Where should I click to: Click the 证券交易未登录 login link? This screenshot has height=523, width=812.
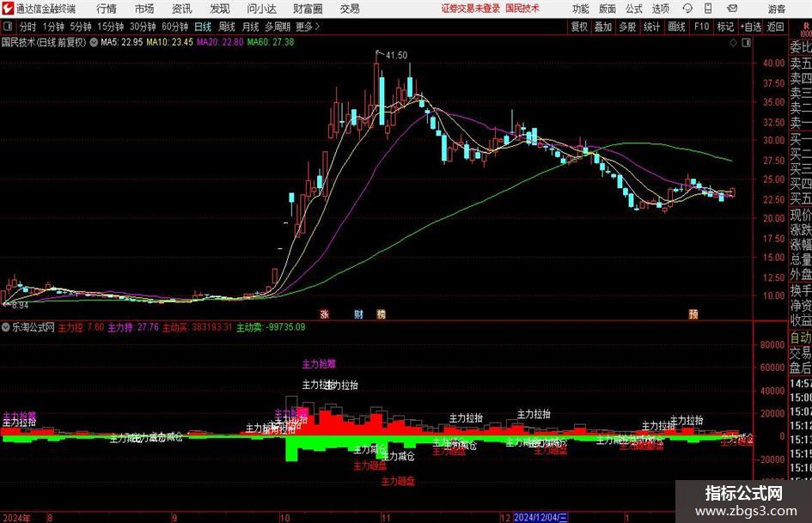click(x=471, y=9)
